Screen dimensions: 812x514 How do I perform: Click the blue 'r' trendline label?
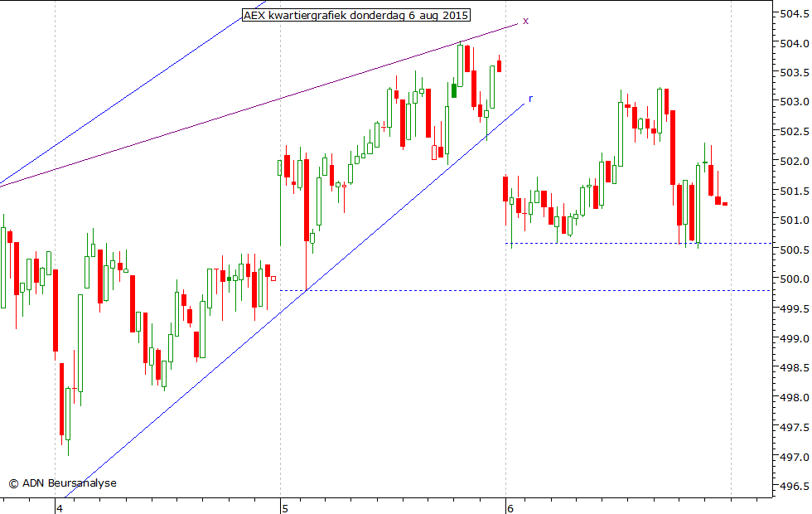click(530, 99)
